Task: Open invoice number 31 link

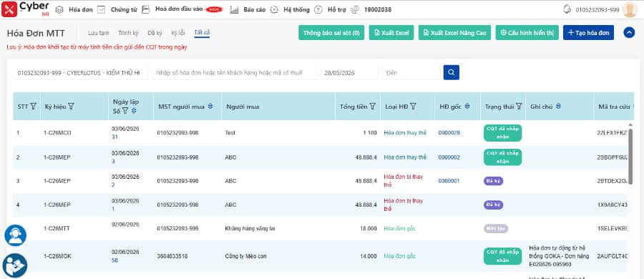Action: click(x=114, y=137)
